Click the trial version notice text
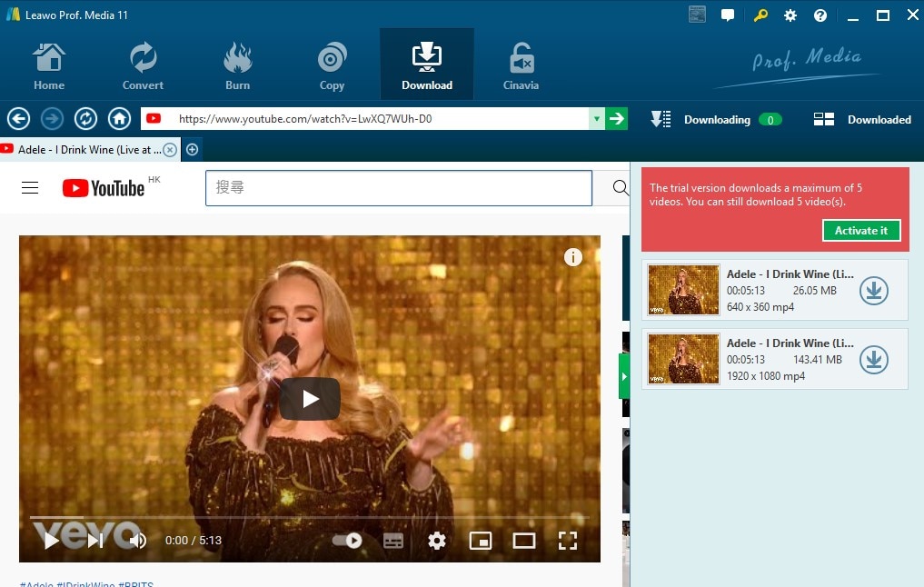 click(756, 194)
